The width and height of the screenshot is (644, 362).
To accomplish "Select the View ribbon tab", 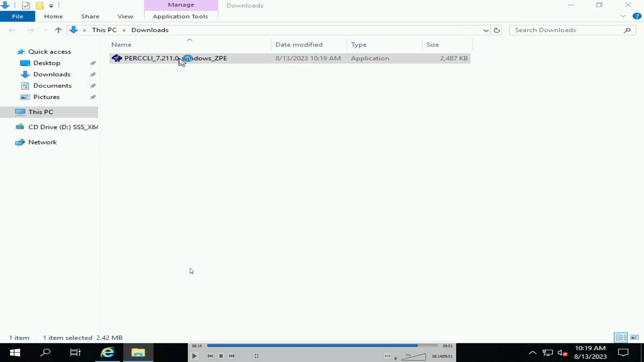I will [125, 16].
